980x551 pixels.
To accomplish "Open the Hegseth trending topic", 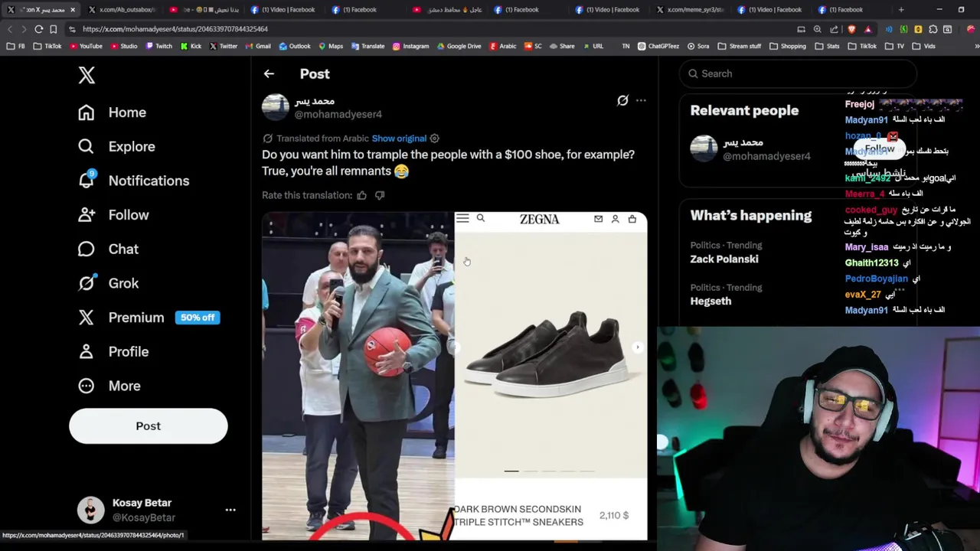I will click(710, 302).
